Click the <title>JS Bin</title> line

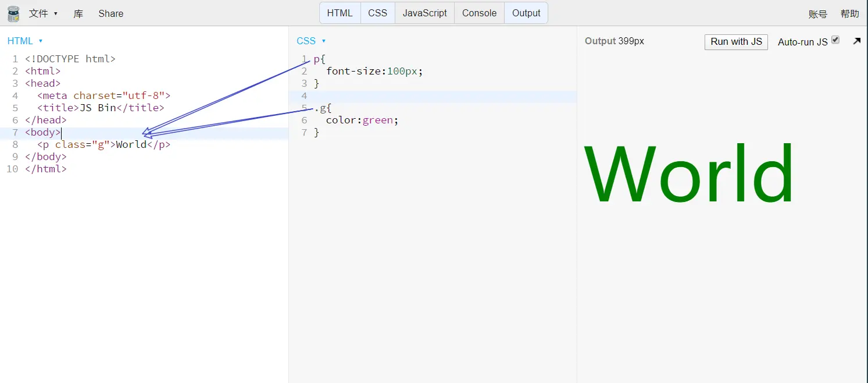tap(101, 108)
